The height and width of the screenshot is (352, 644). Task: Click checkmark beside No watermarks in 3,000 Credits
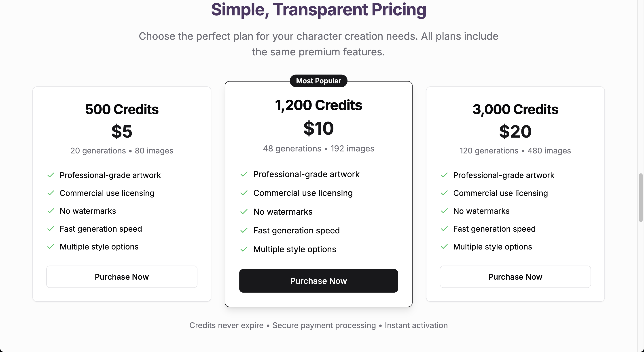tap(444, 211)
